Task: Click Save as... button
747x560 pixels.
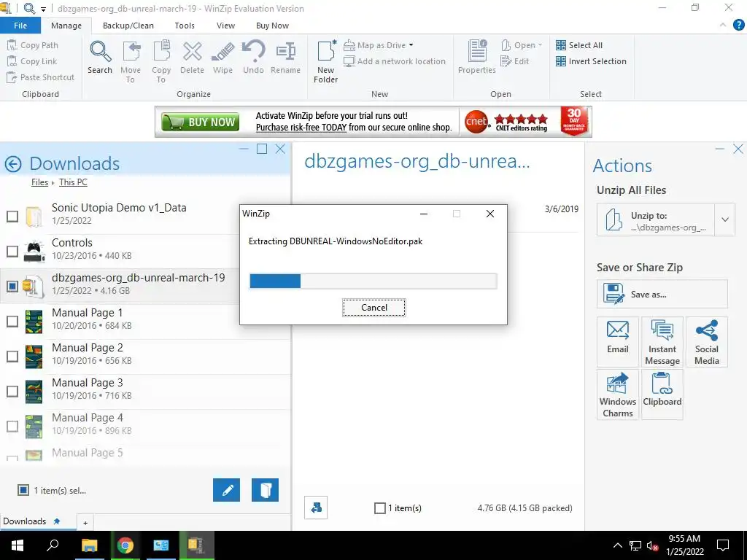Action: click(662, 294)
